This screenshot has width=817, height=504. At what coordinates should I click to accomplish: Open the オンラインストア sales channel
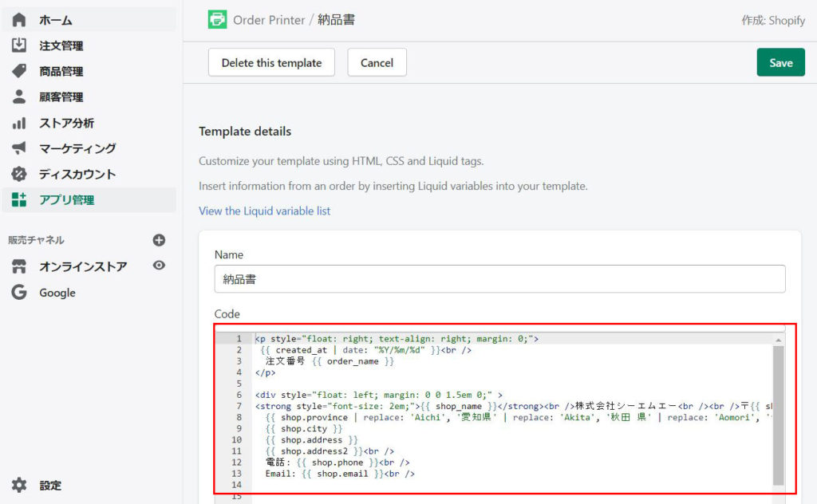click(x=83, y=266)
